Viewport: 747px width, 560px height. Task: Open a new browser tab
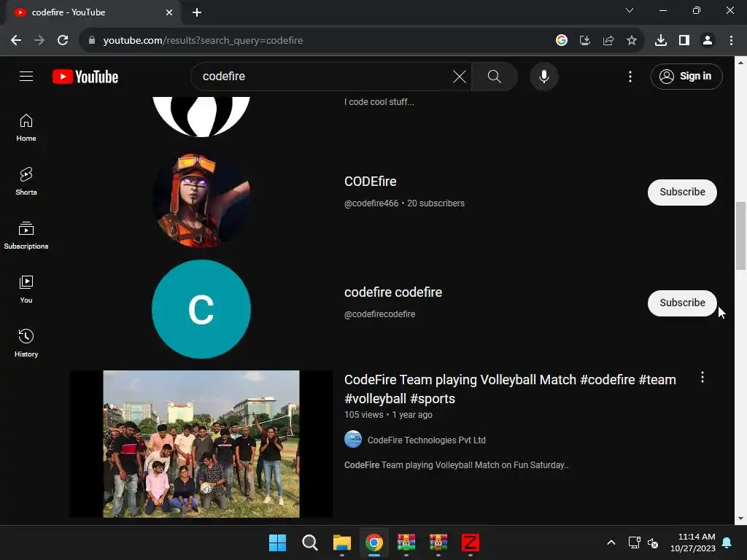pos(197,12)
